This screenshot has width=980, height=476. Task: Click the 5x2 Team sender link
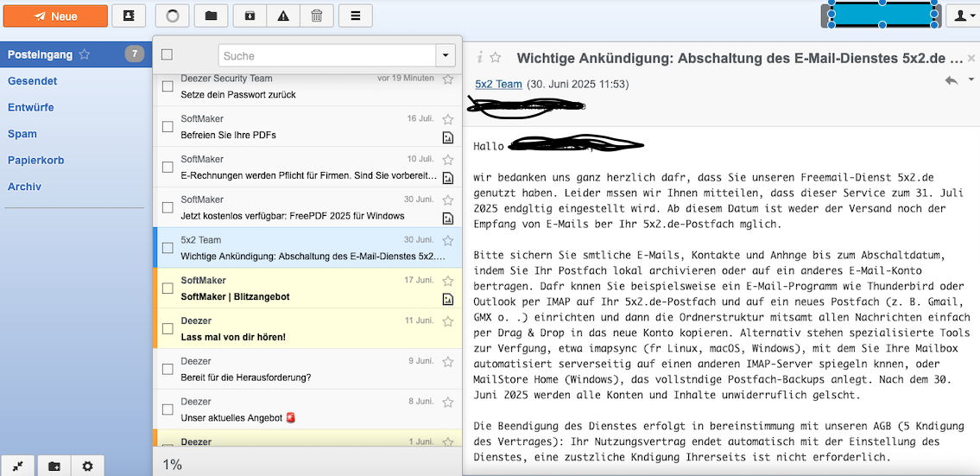[498, 85]
